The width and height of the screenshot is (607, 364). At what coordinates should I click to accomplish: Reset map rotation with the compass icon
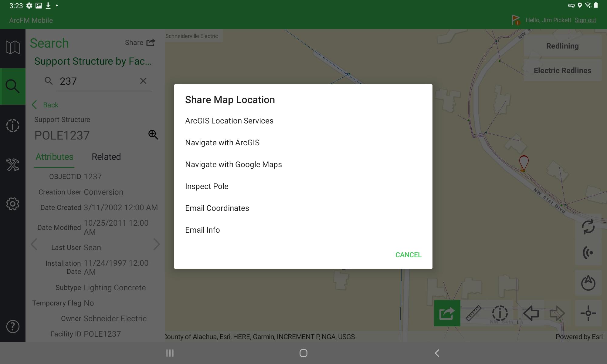coord(588,283)
